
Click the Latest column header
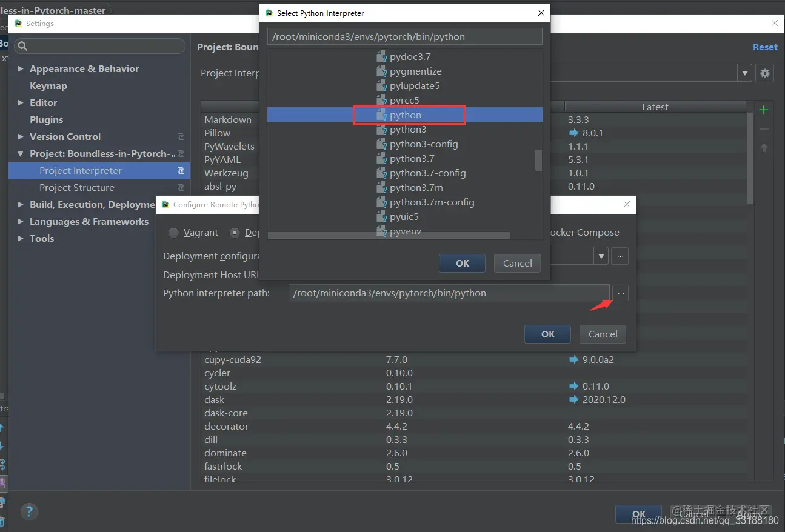(x=655, y=107)
